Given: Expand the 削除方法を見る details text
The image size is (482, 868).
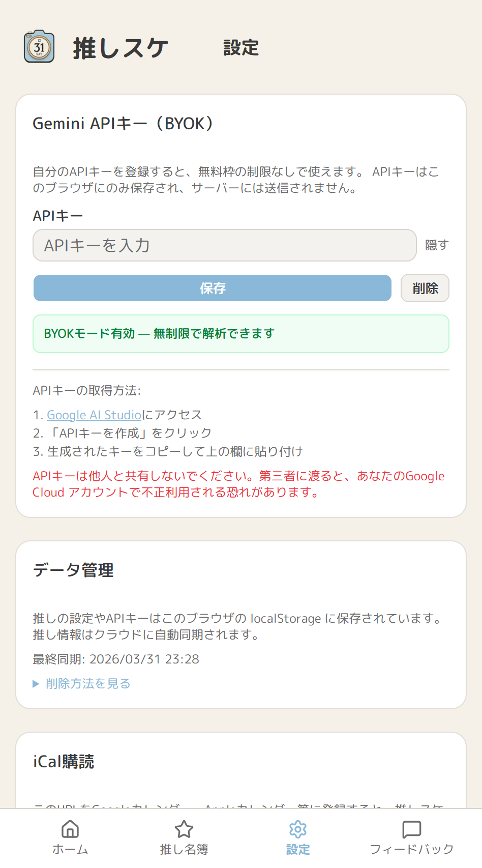Looking at the screenshot, I should [88, 683].
